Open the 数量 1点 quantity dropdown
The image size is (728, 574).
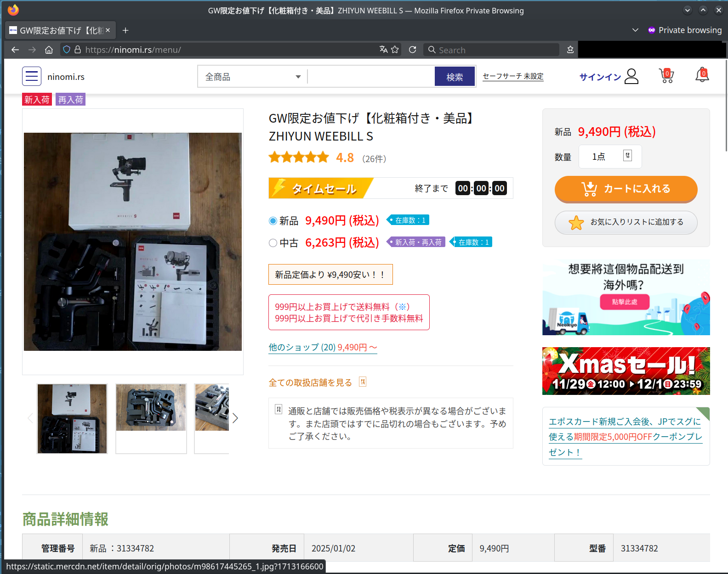610,157
